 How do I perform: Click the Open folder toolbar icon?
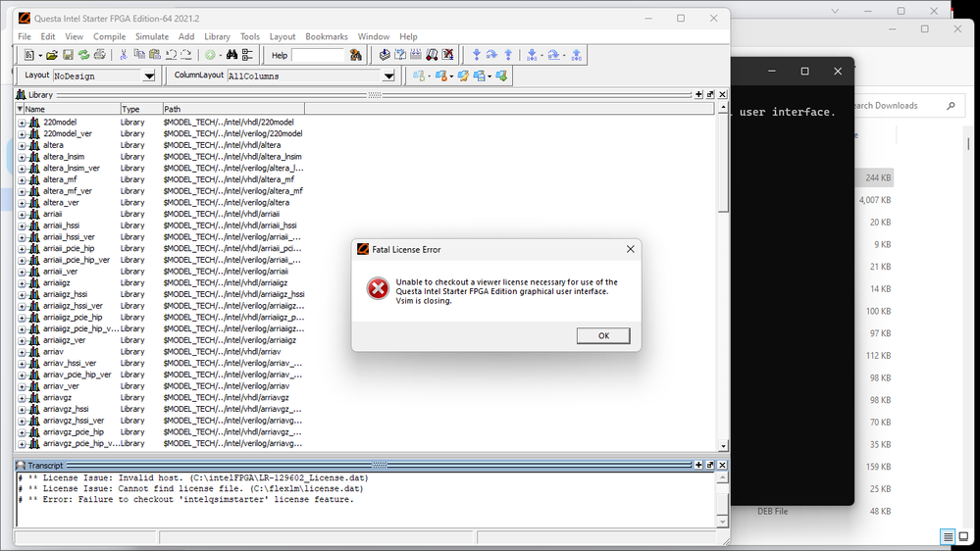click(52, 55)
